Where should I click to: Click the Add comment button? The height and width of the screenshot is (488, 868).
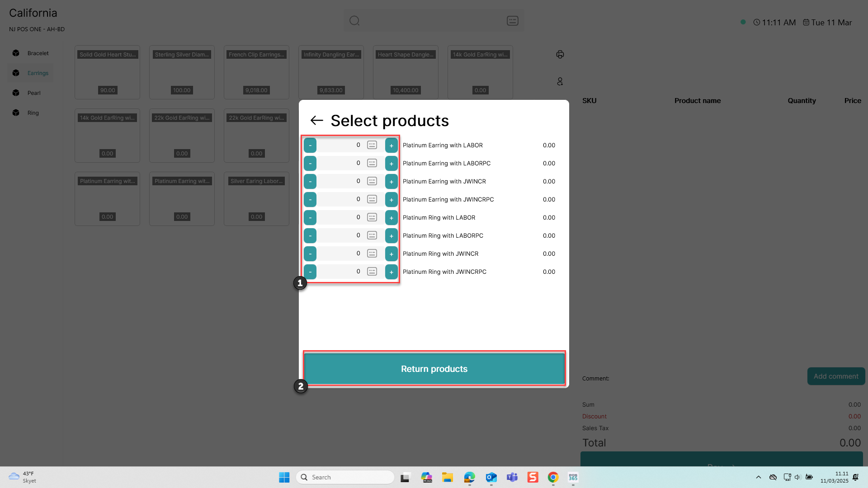coord(836,376)
